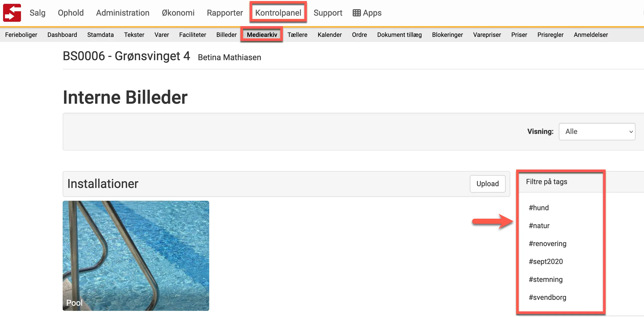Image resolution: width=644 pixels, height=317 pixels.
Task: Open the Kontrolpanel menu
Action: (279, 12)
